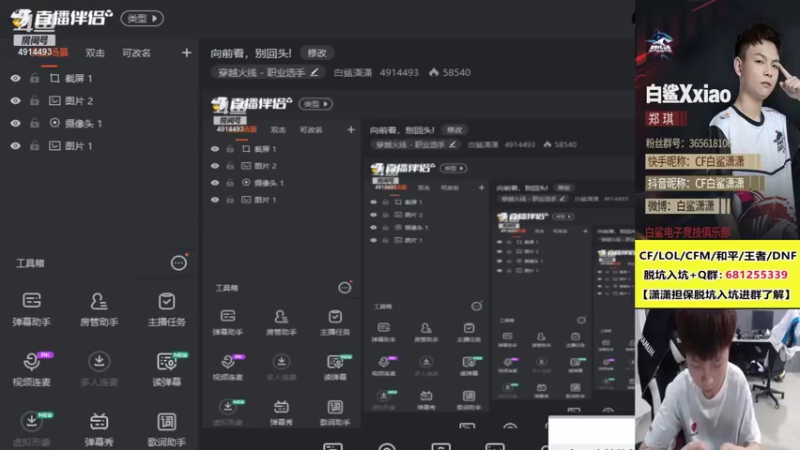This screenshot has width=800, height=450.
Task: Expand 类型 dropdown in first nested preview
Action: pos(316,104)
